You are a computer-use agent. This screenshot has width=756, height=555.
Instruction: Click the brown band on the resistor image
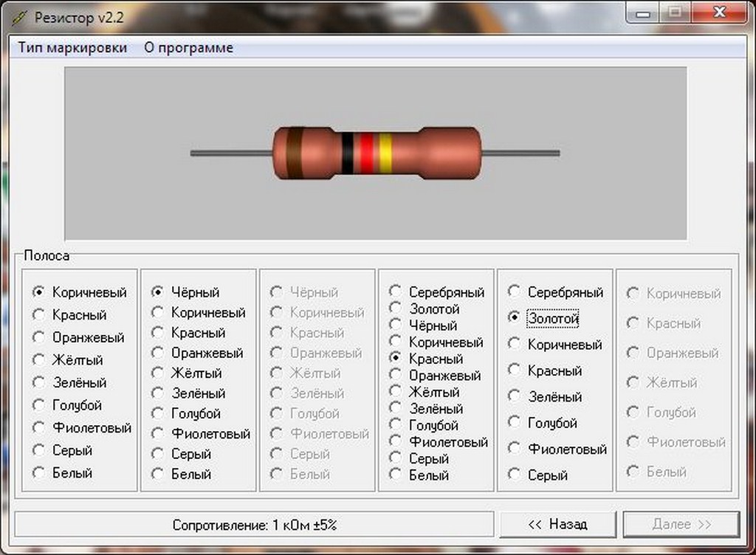click(x=295, y=154)
